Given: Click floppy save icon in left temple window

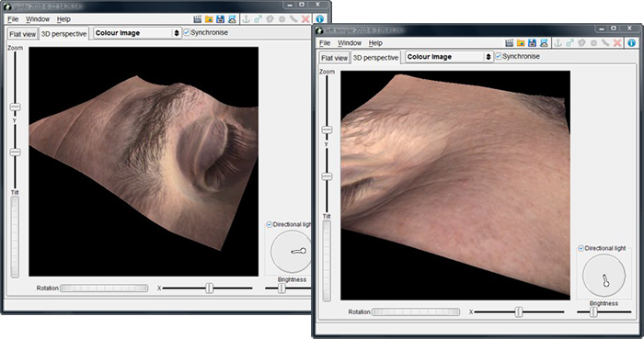Looking at the screenshot, I should tap(533, 42).
